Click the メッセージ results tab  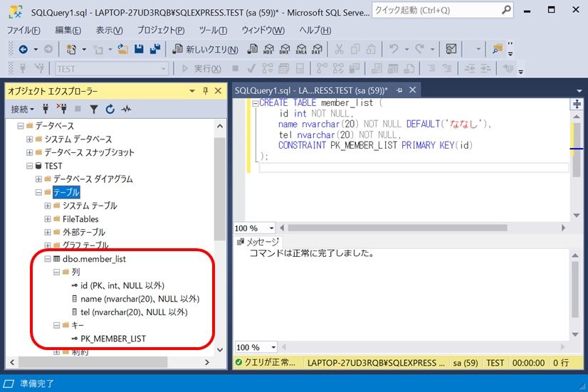coord(258,242)
